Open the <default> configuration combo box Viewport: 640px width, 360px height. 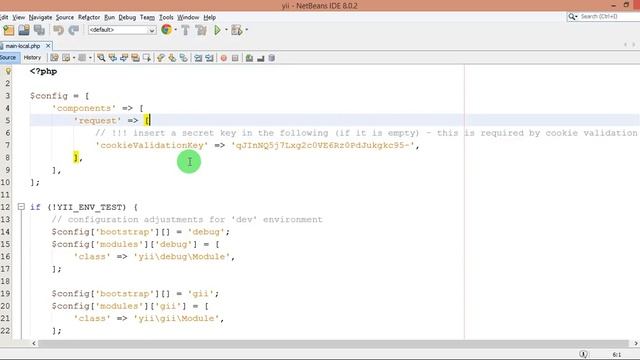[122, 30]
